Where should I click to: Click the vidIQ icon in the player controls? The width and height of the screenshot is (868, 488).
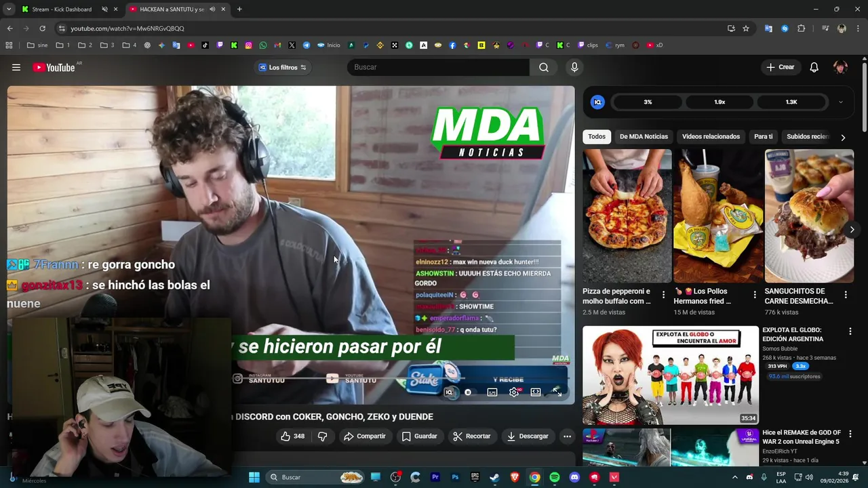pos(449,392)
